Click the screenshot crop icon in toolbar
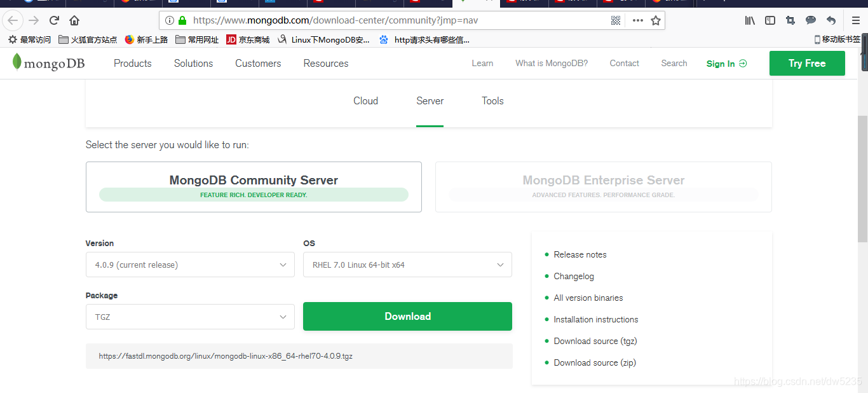This screenshot has height=393, width=868. 790,20
